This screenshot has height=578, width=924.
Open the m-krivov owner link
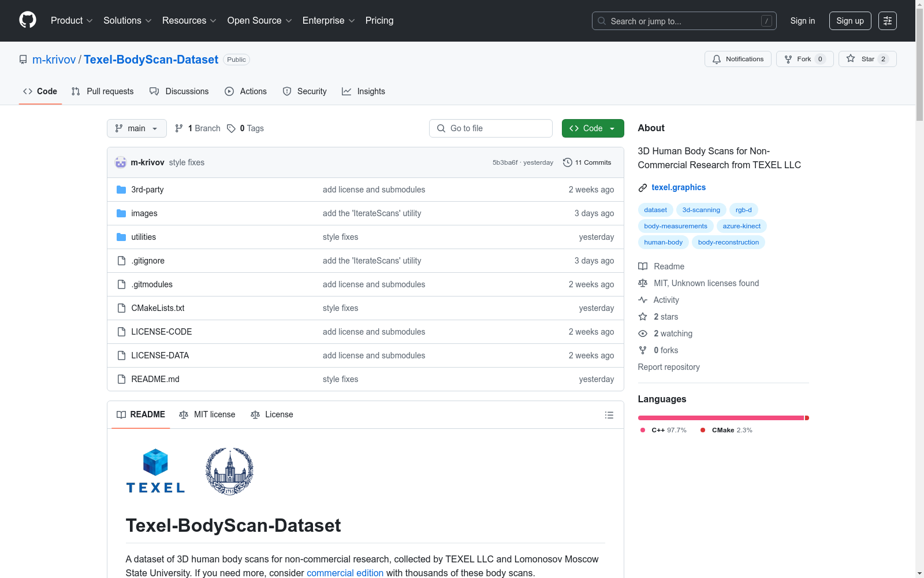point(54,60)
